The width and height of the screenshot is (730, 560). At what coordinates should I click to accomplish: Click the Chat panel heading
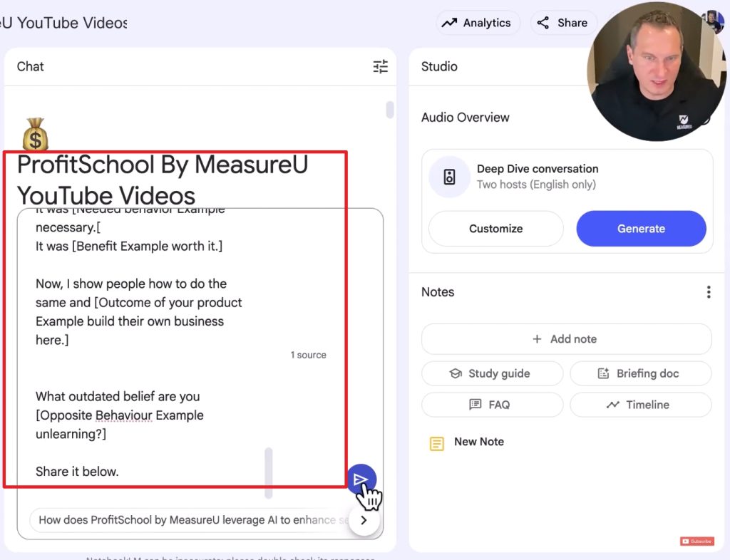(30, 66)
